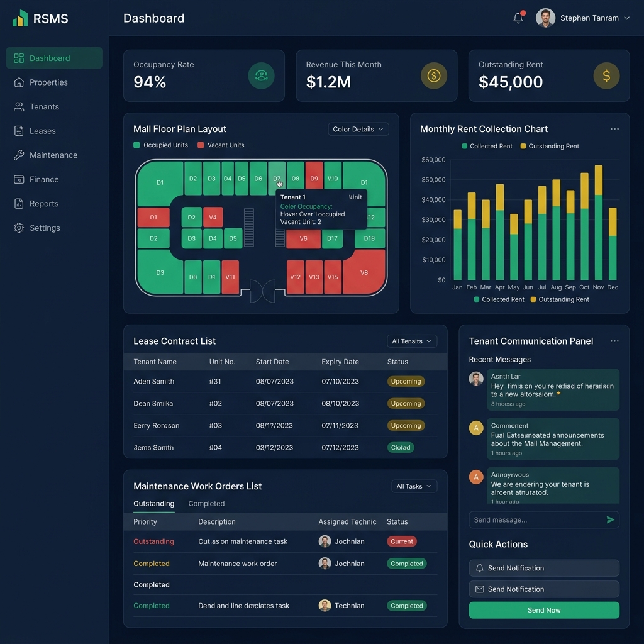Viewport: 644px width, 644px height.
Task: Open Properties via its house icon
Action: [x=19, y=82]
